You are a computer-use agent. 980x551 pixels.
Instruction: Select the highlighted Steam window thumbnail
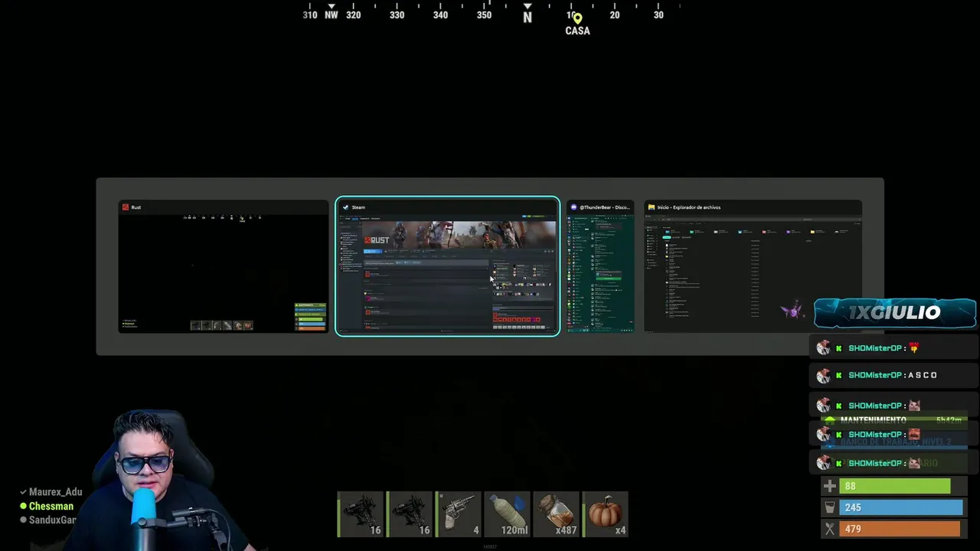[x=448, y=266]
